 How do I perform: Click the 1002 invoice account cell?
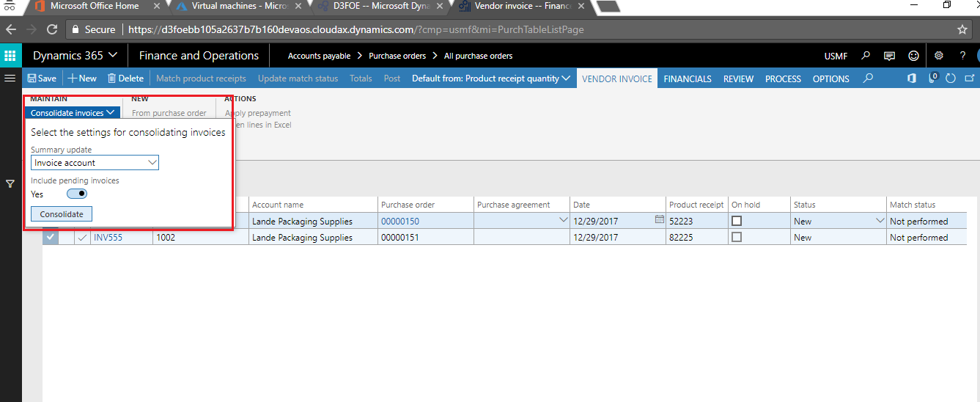[x=201, y=238]
